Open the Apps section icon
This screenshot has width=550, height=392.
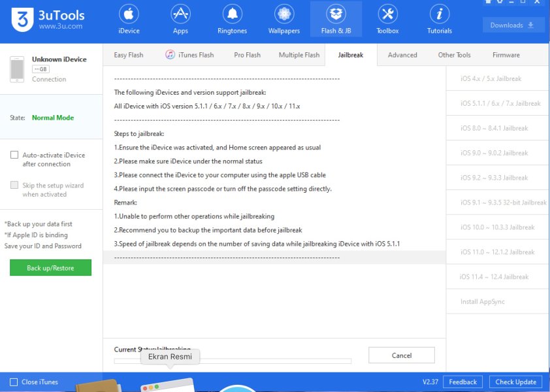180,14
